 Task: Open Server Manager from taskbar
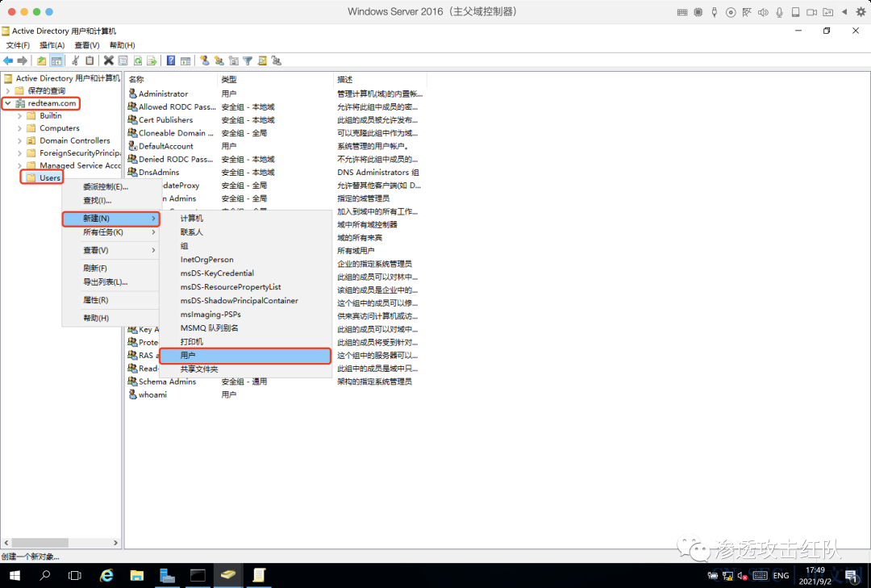[167, 575]
